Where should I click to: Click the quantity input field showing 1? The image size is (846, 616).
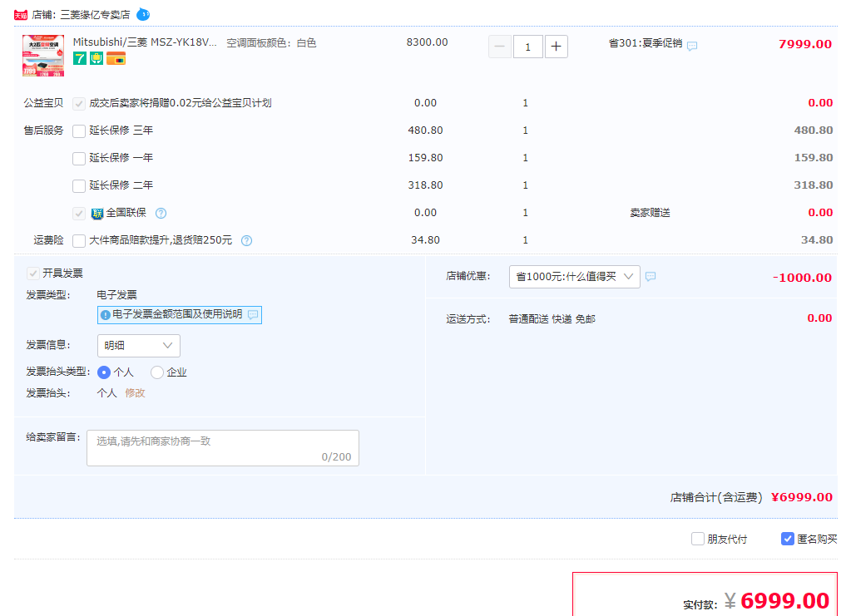coord(527,47)
